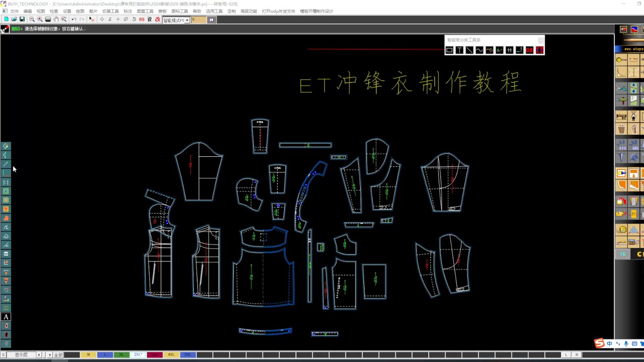Select corner angle tool in smart pen toolbar
Screen dimensions: 644x362
(x=519, y=50)
